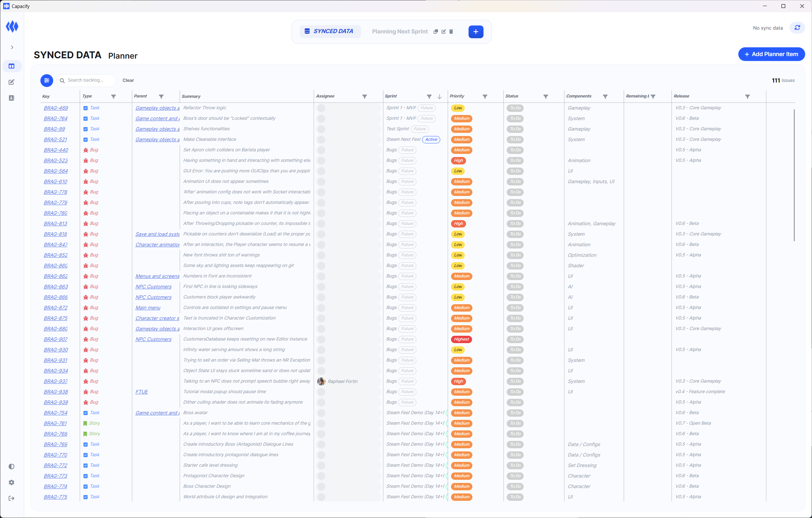The image size is (812, 518).
Task: Expand the sidebar with the chevron arrow
Action: (x=12, y=47)
